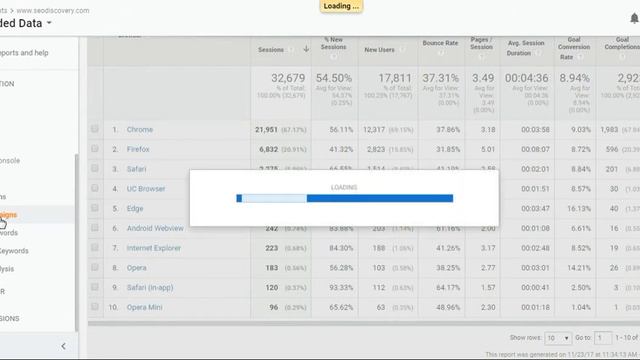
Task: Open the Show rows dropdown
Action: click(x=558, y=338)
